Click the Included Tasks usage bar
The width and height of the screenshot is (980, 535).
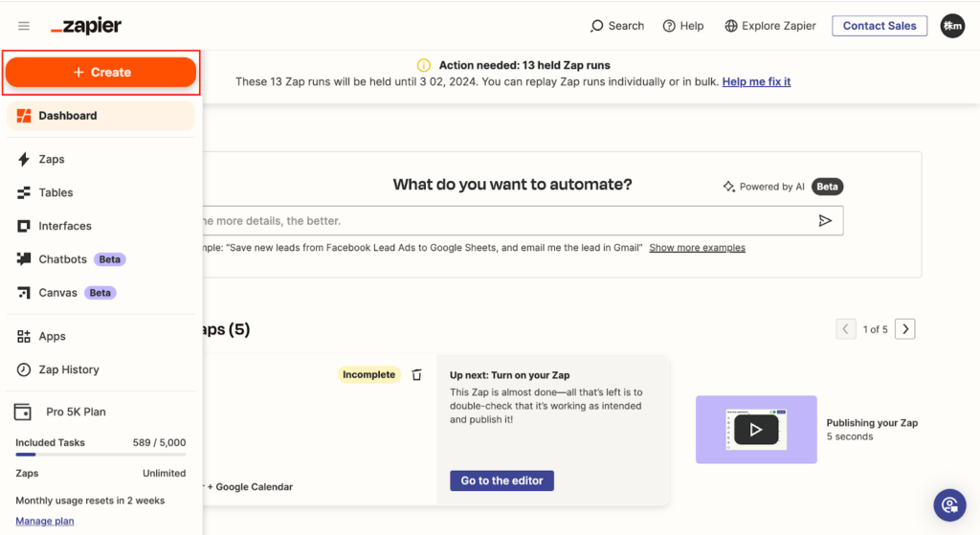[x=100, y=455]
